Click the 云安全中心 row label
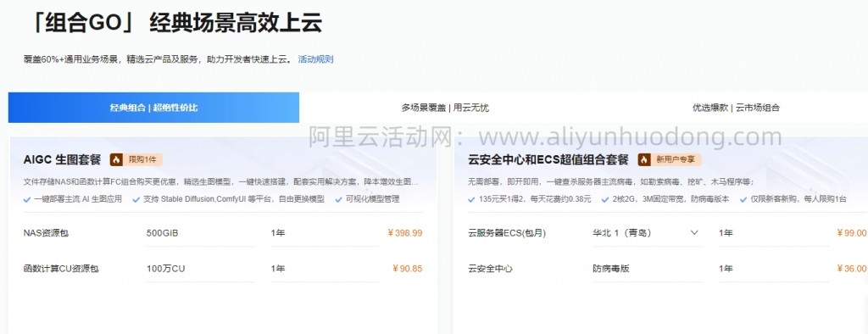This screenshot has height=334, width=868. 490,269
